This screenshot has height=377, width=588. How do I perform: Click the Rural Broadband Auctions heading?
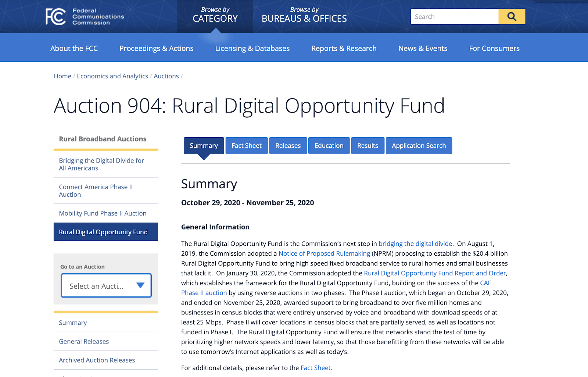(103, 139)
